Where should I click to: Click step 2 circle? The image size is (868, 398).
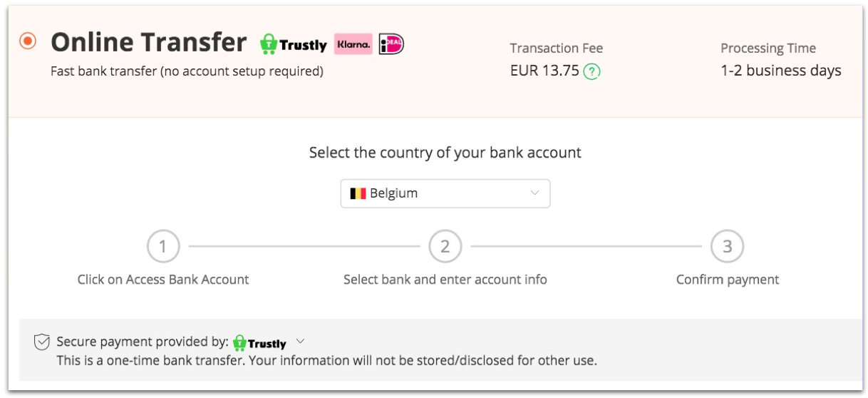coord(445,247)
